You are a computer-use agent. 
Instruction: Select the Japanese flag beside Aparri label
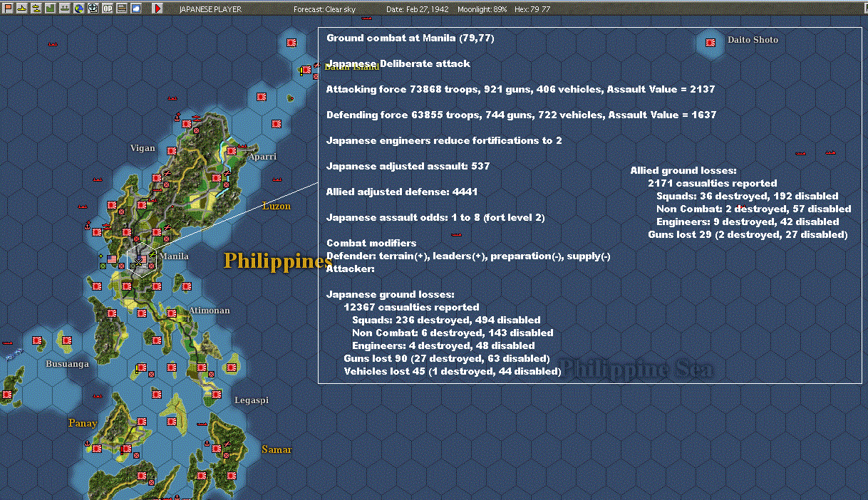tap(232, 151)
